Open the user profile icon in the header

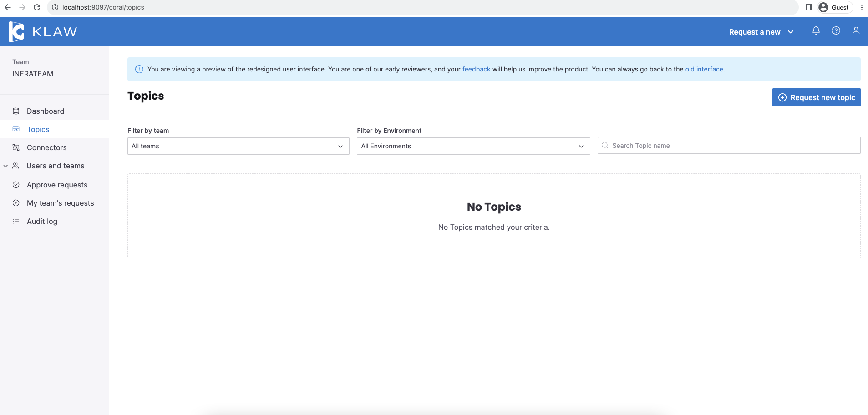point(856,30)
